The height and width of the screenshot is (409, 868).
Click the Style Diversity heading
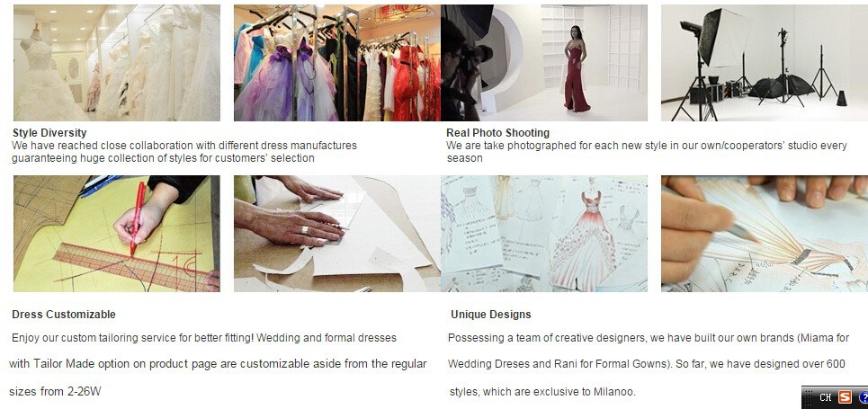(x=49, y=133)
